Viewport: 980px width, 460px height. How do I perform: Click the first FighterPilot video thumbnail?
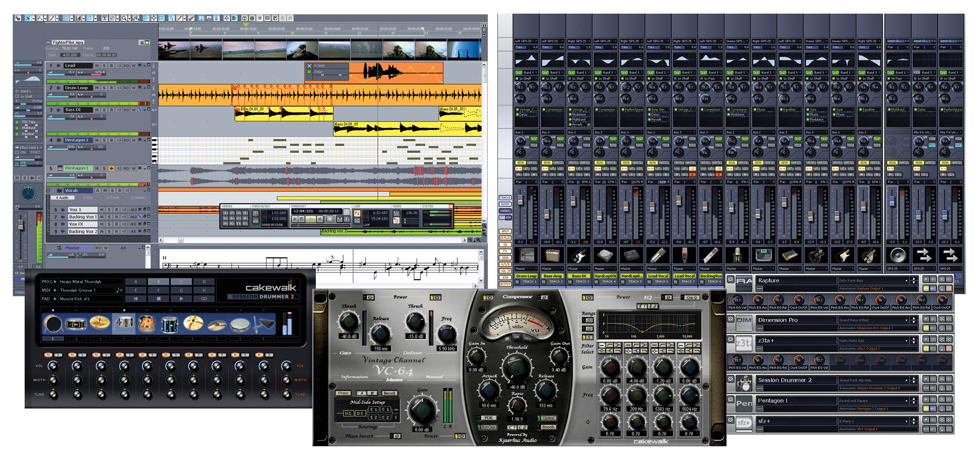pos(174,49)
